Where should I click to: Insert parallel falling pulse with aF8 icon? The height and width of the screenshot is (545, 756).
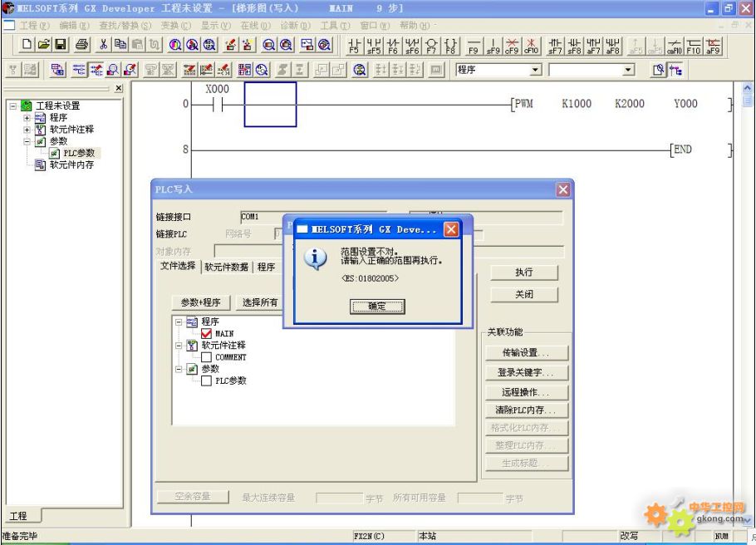(612, 46)
